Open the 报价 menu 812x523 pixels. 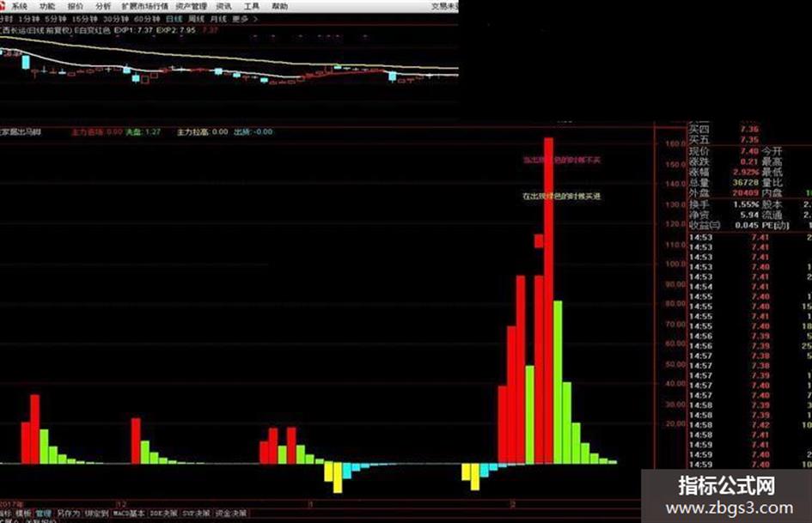75,6
